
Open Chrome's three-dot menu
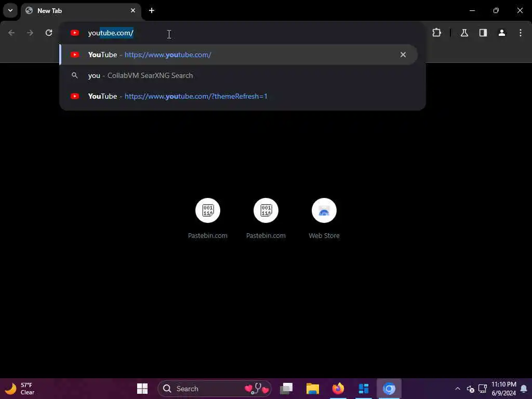pyautogui.click(x=521, y=33)
